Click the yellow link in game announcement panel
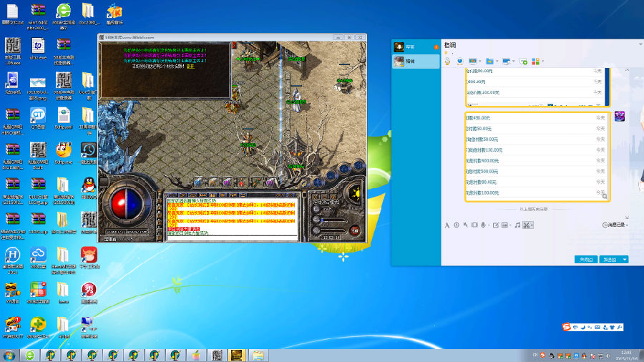The width and height of the screenshot is (644, 362). coord(190,66)
